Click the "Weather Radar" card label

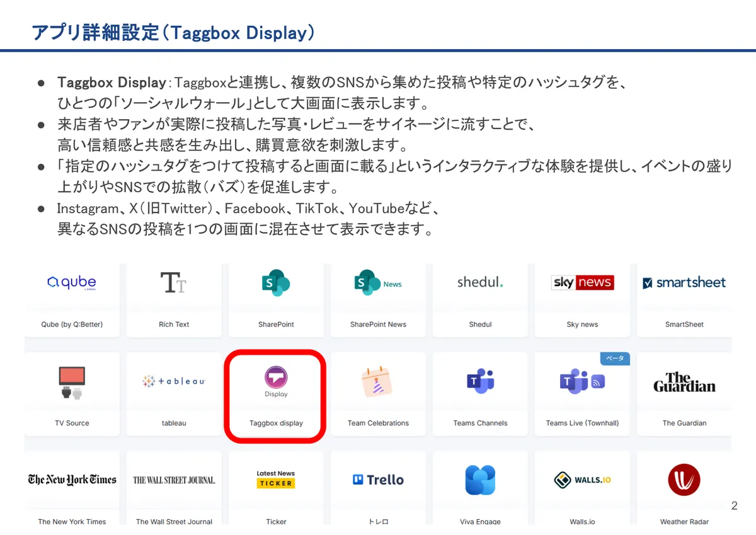coord(684,522)
